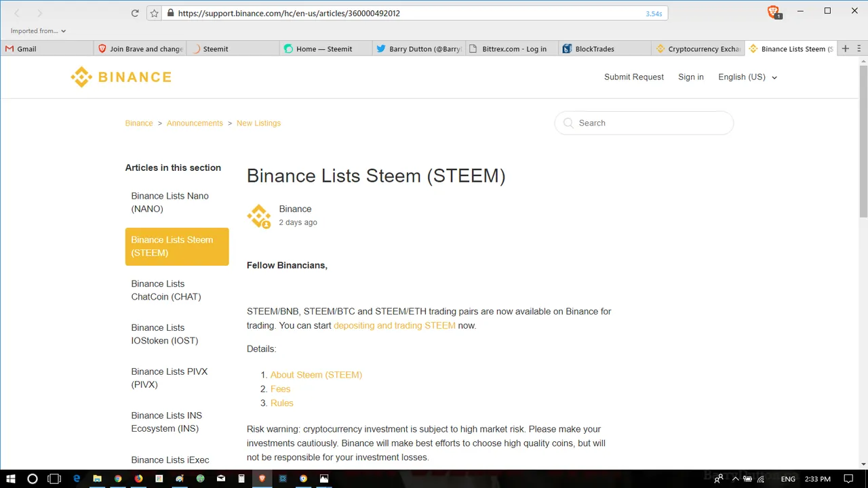
Task: Click the scrollbar down arrow
Action: (863, 464)
